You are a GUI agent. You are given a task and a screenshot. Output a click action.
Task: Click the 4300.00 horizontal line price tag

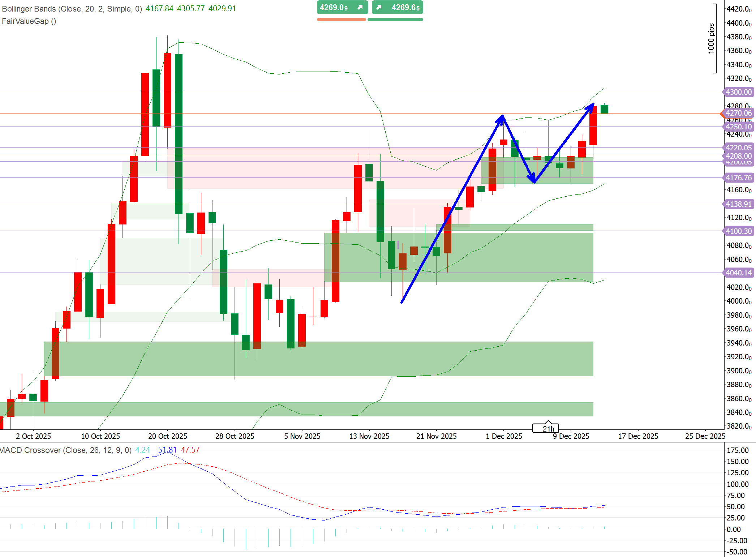[x=738, y=92]
